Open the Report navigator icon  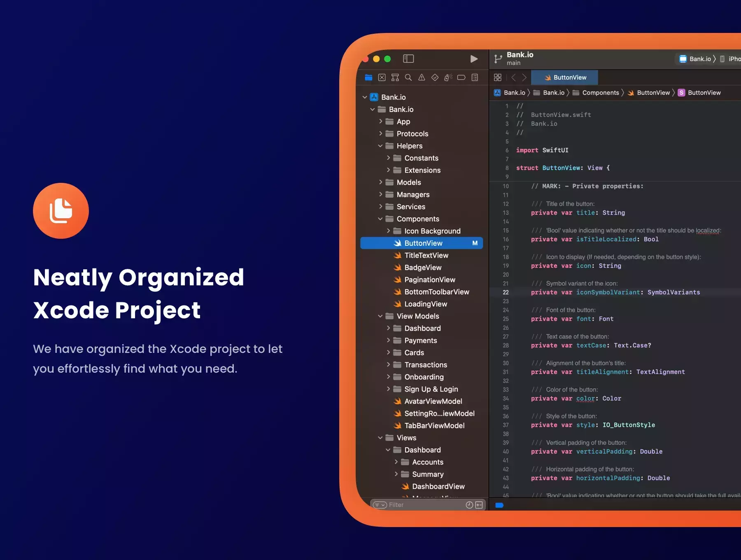(x=475, y=77)
